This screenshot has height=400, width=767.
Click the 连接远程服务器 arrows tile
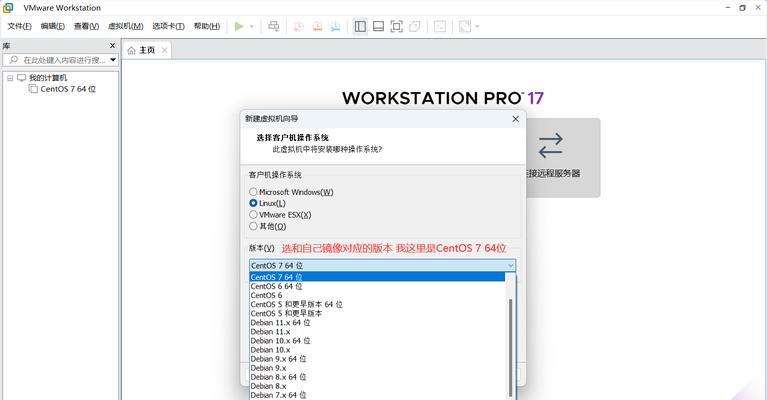pyautogui.click(x=551, y=146)
